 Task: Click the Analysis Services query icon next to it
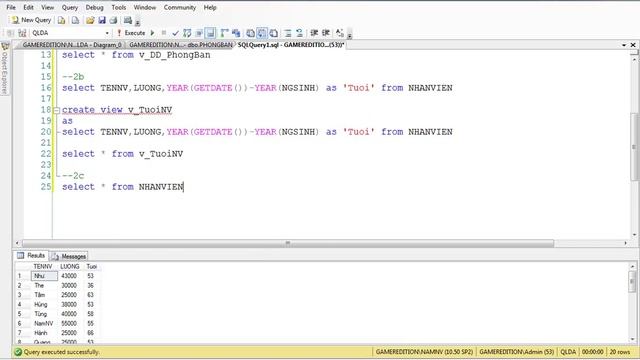(75, 20)
